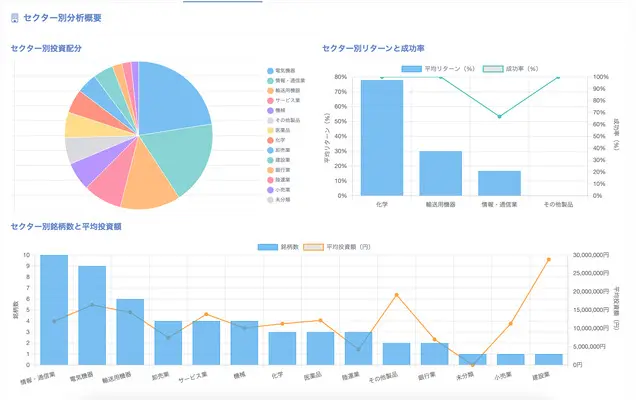636x400 pixels.
Task: Click the その他製品 success rate line point
Action: [x=558, y=77]
